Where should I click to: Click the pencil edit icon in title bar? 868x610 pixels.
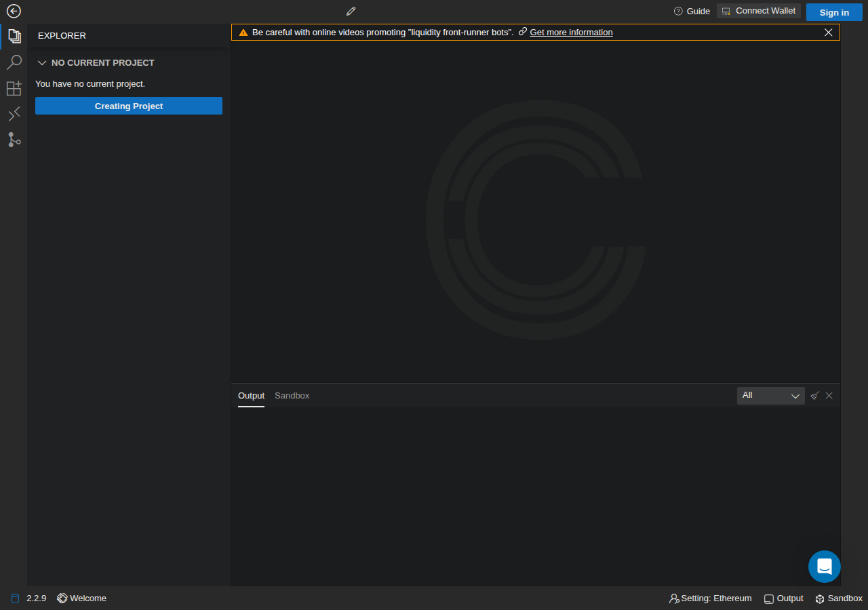(x=351, y=11)
